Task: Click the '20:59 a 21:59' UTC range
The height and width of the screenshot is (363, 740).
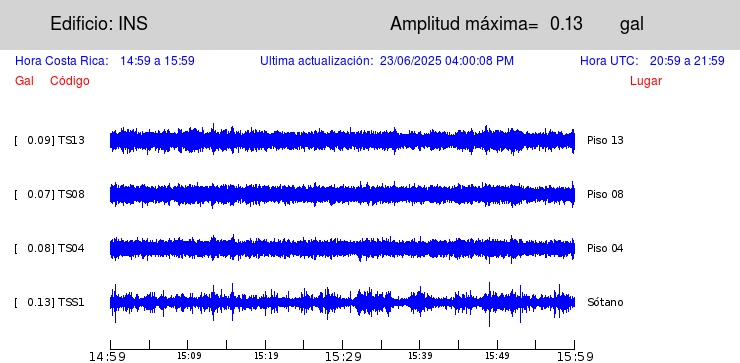Action: (x=687, y=61)
